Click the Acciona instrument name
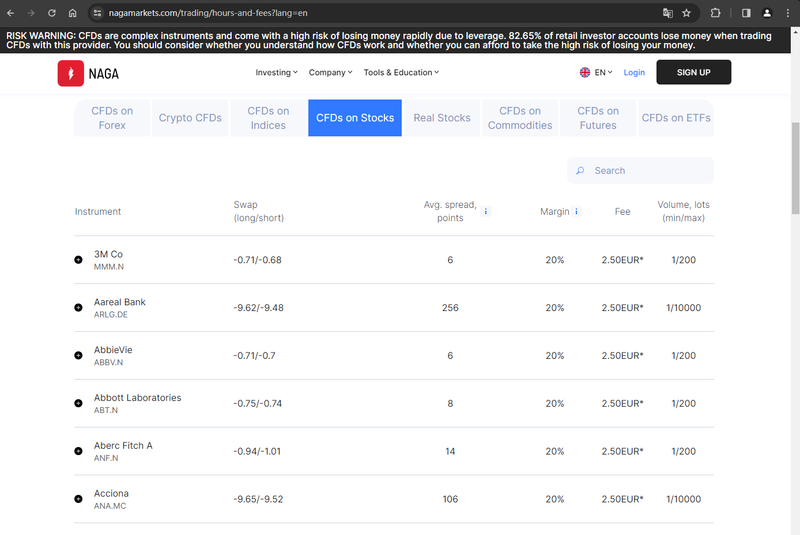800x535 pixels. [111, 493]
